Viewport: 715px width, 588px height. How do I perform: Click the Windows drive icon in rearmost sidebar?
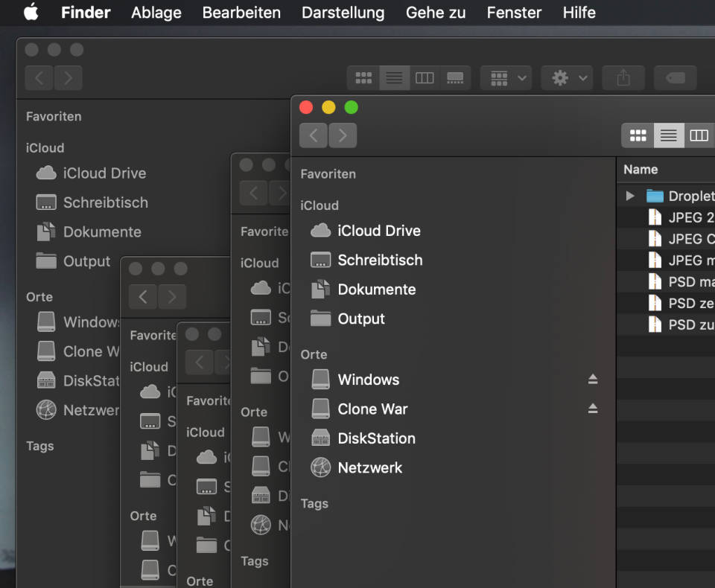(46, 322)
